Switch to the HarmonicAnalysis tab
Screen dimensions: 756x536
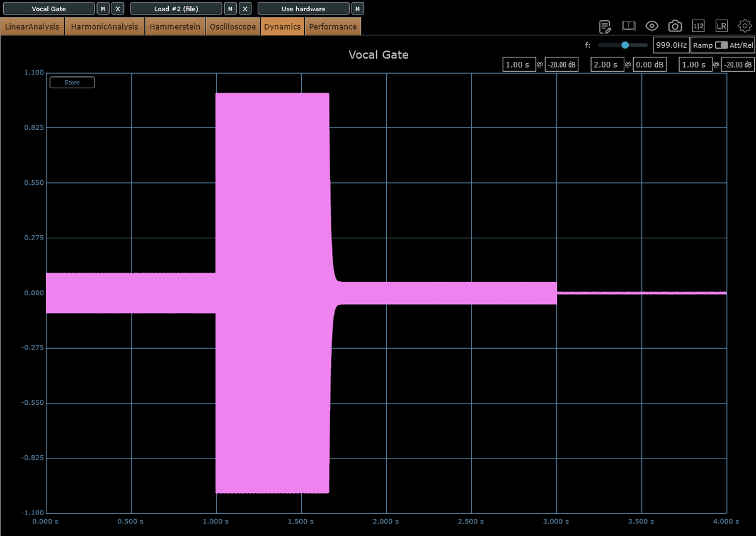click(x=105, y=26)
